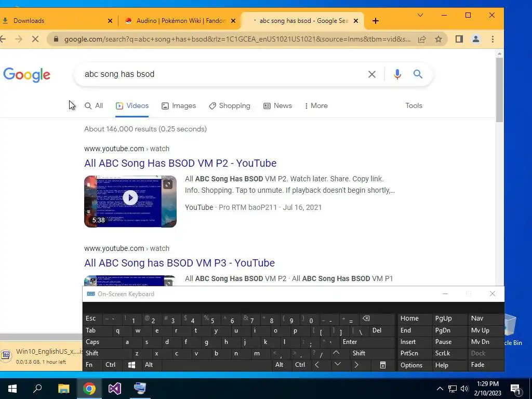The image size is (532, 399).
Task: Click the Chrome address bar URL
Action: [237, 39]
